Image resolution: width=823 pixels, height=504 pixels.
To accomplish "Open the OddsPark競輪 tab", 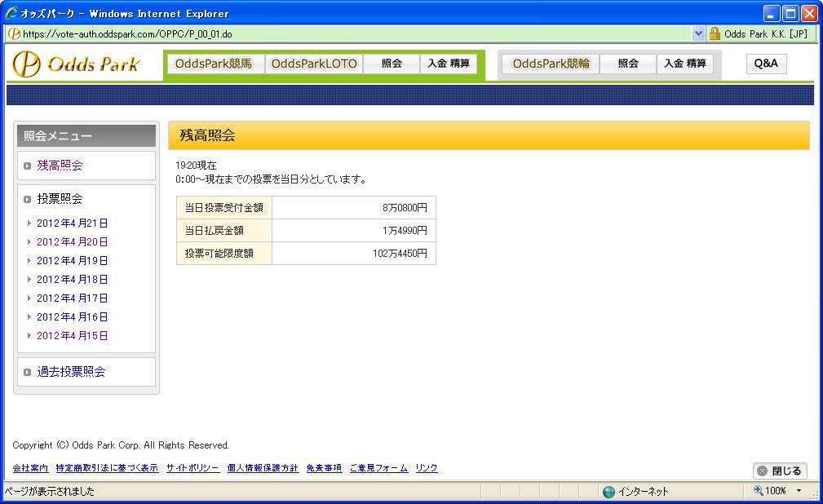I will [x=551, y=64].
